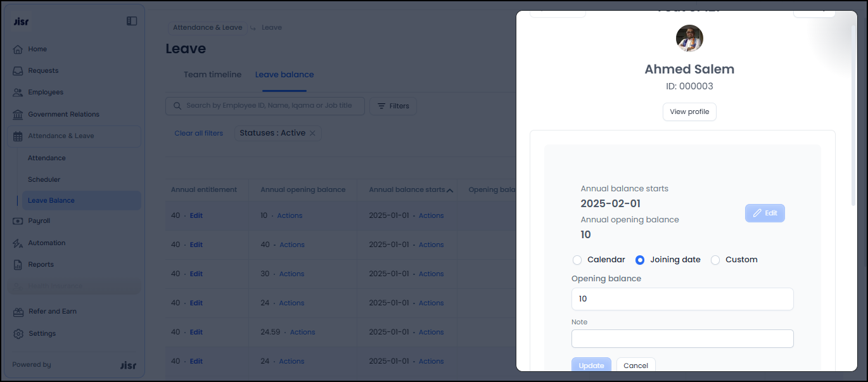Image resolution: width=868 pixels, height=382 pixels.
Task: Click into the Note input field
Action: click(682, 339)
